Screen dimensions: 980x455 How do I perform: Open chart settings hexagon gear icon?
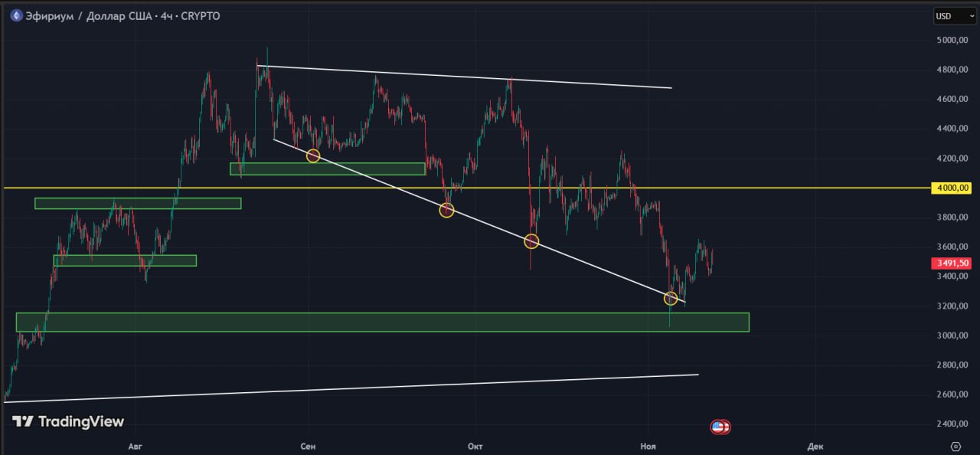coord(955,446)
